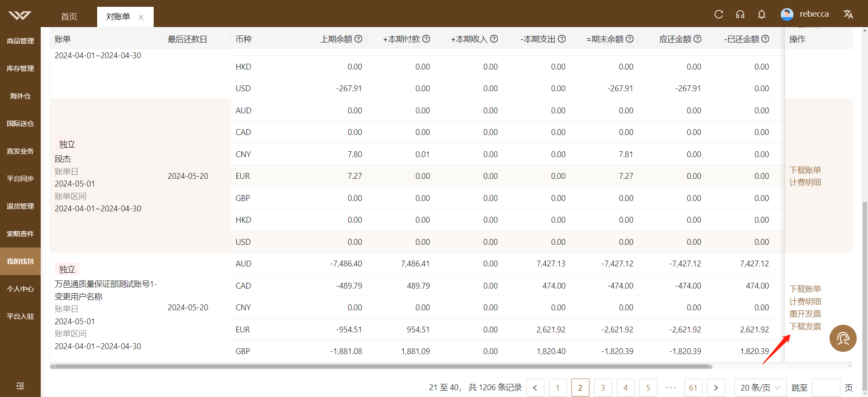Click the 段杰 account name
868x397 pixels.
(63, 159)
